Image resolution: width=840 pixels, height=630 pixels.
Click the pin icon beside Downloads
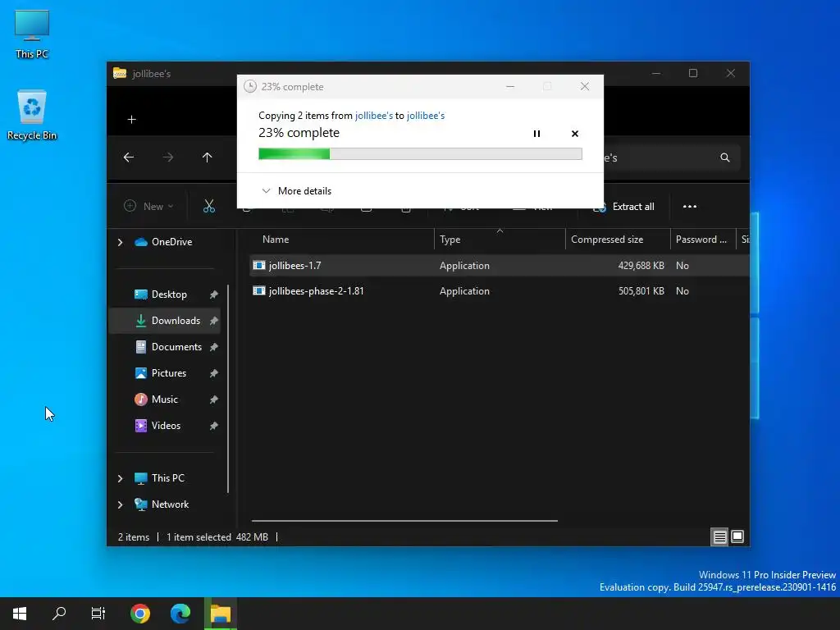(x=214, y=321)
